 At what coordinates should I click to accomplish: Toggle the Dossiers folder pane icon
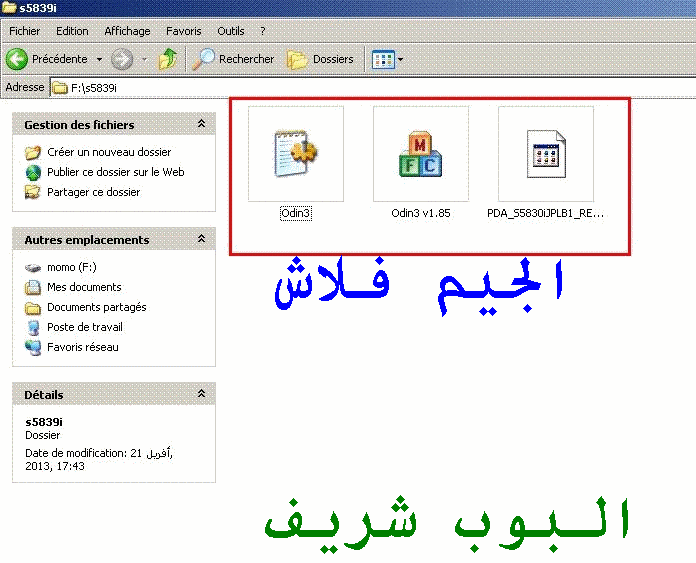pos(297,59)
